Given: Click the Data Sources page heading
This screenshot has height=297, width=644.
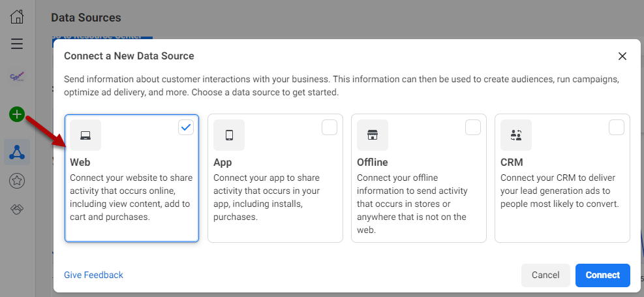Looking at the screenshot, I should point(86,18).
